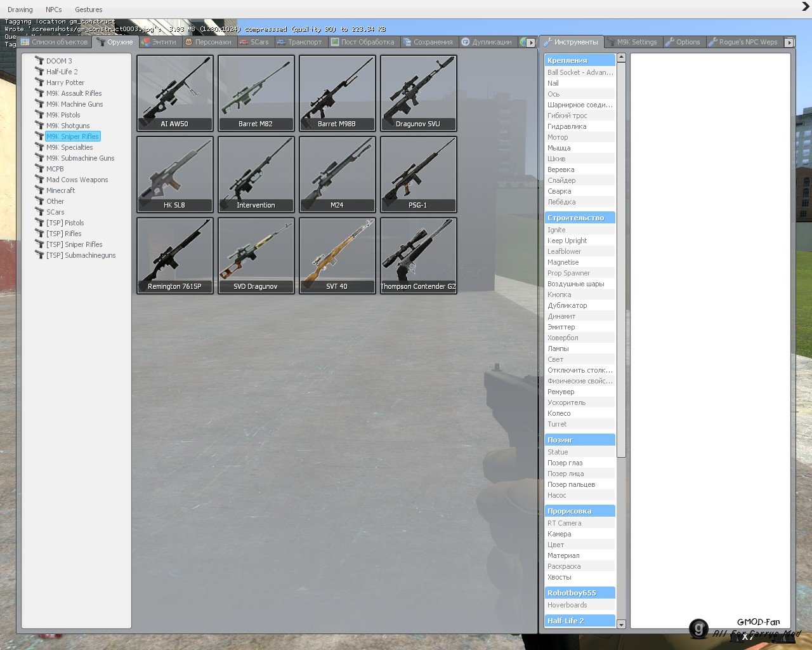Switch to the Оружие tab
This screenshot has width=812, height=650.
point(115,42)
